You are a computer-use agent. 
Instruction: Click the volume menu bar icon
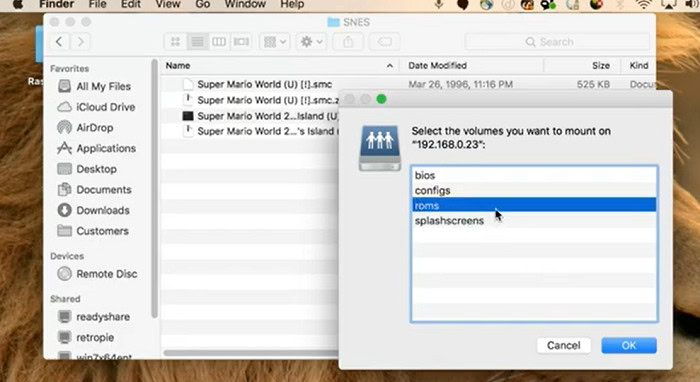[692, 4]
